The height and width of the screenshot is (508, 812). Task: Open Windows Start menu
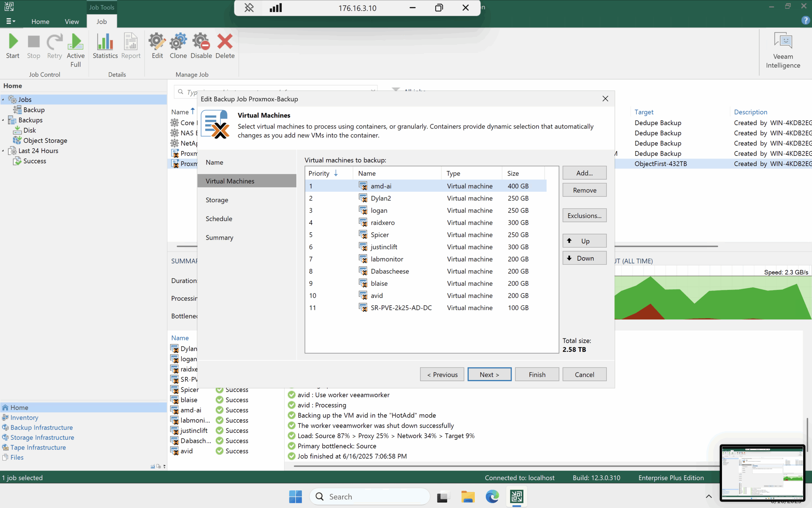tap(295, 497)
